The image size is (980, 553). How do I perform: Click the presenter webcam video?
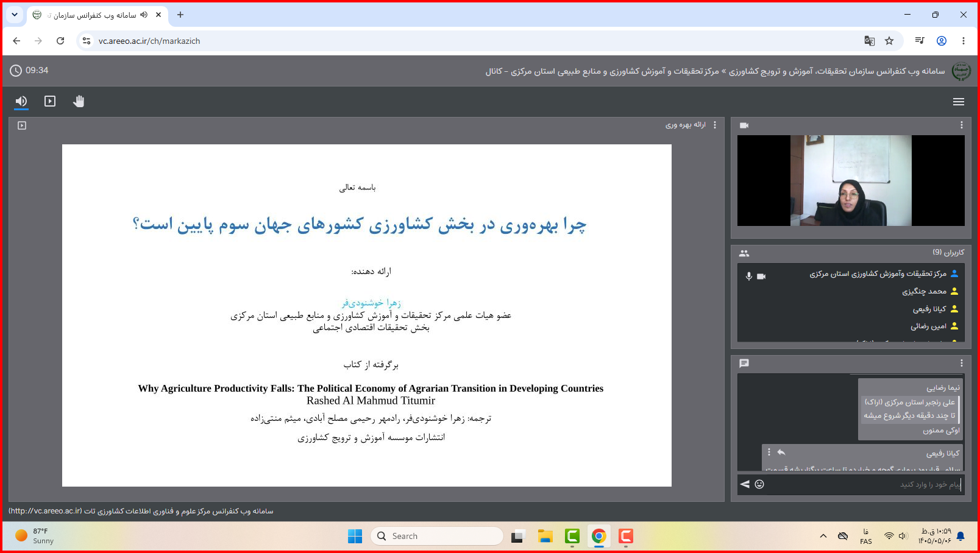tap(851, 180)
